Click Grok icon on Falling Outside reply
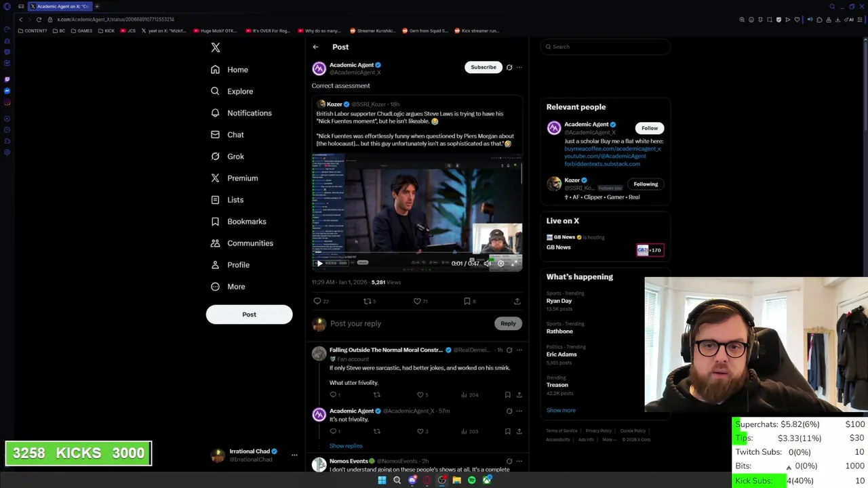This screenshot has width=868, height=488. pyautogui.click(x=509, y=350)
